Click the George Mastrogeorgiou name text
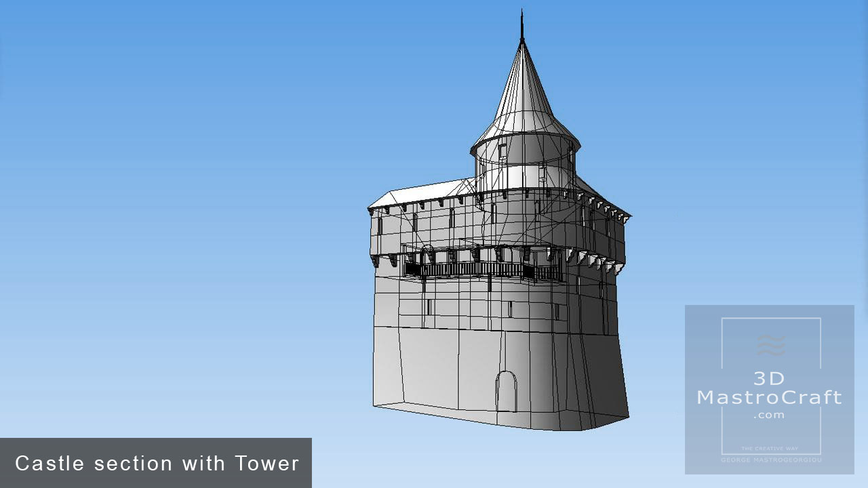 pos(770,460)
